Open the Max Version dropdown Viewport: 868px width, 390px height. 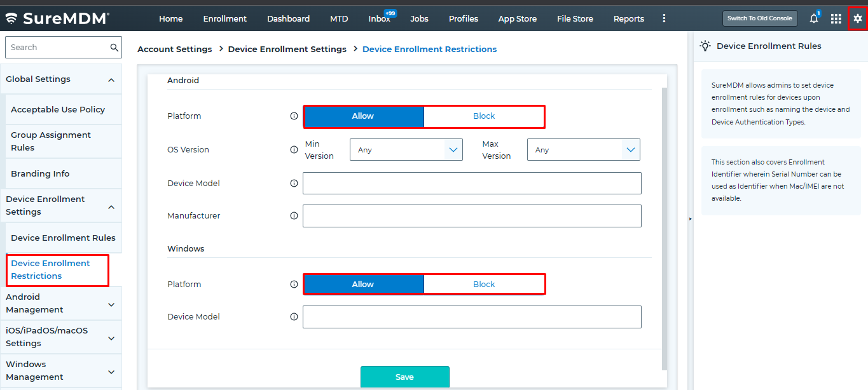pos(583,149)
